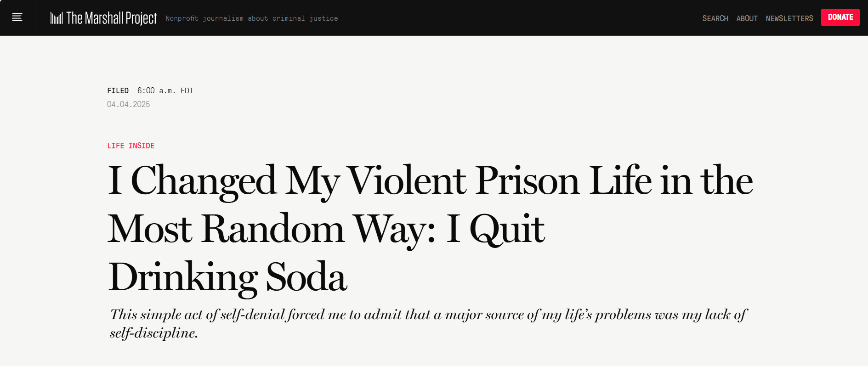Open the LIFE INSIDE section link

point(130,146)
